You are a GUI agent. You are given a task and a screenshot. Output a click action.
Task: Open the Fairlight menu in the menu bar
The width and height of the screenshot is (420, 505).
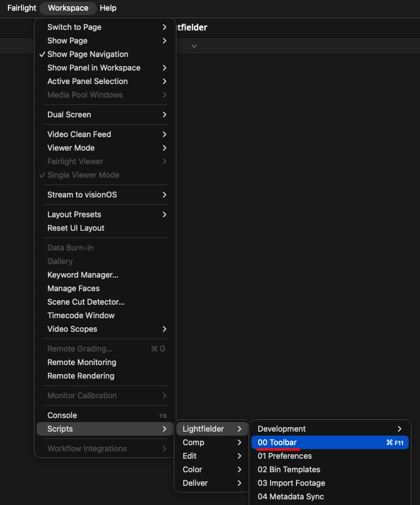(21, 8)
